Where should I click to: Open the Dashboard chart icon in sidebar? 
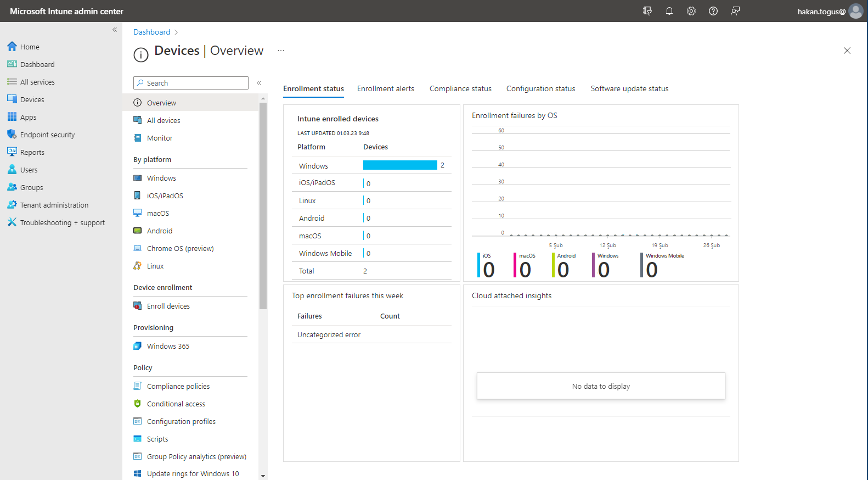tap(12, 64)
